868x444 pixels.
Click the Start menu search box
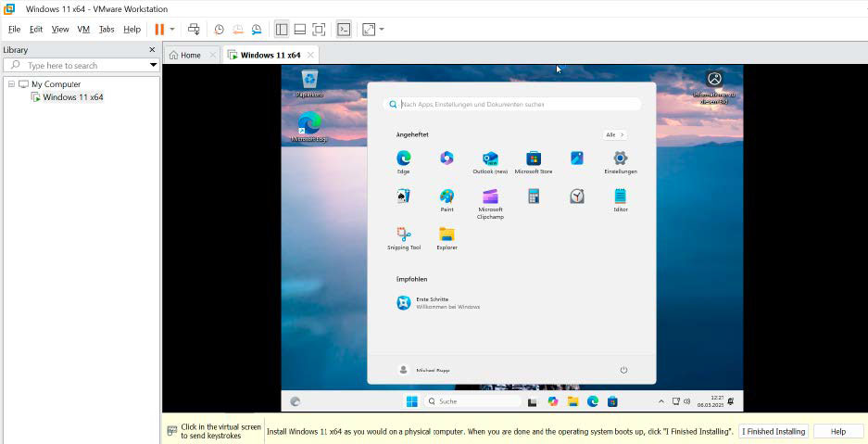(x=511, y=104)
